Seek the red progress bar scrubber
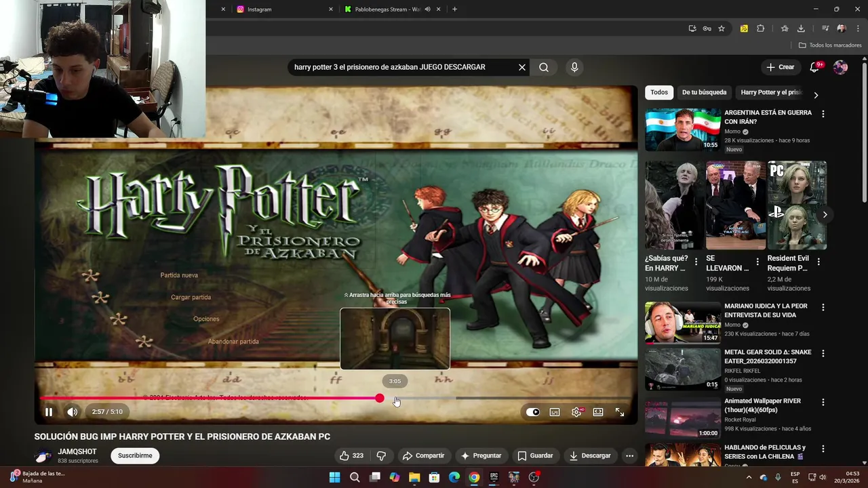This screenshot has height=488, width=868. click(x=380, y=399)
